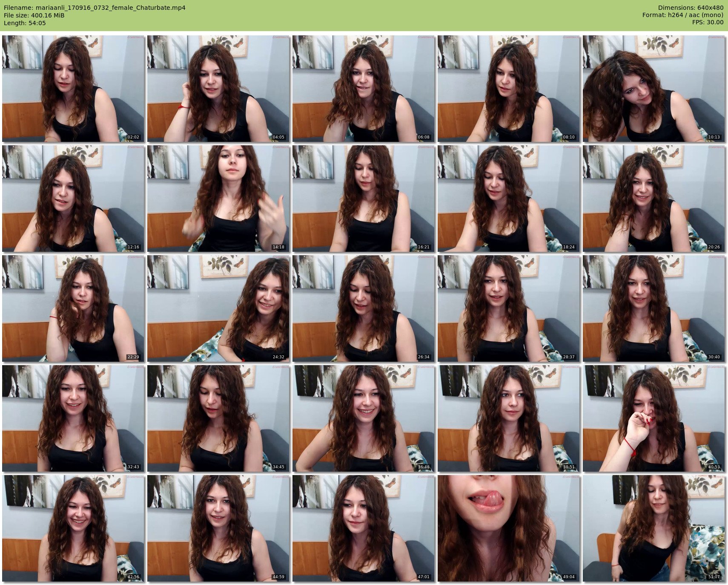Click the thumbnail stamped 36:48
The height and width of the screenshot is (585, 728).
coord(364,418)
